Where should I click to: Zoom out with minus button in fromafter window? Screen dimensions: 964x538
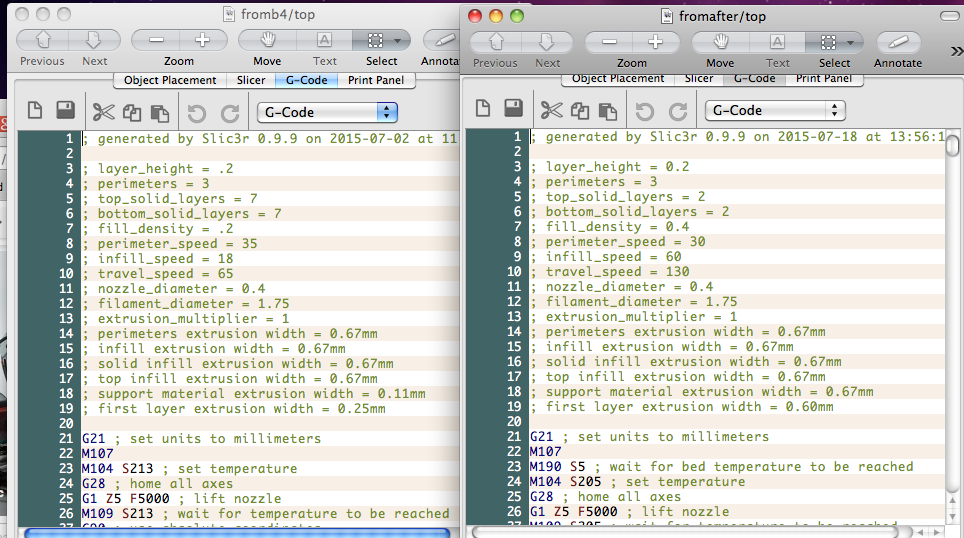pyautogui.click(x=609, y=42)
